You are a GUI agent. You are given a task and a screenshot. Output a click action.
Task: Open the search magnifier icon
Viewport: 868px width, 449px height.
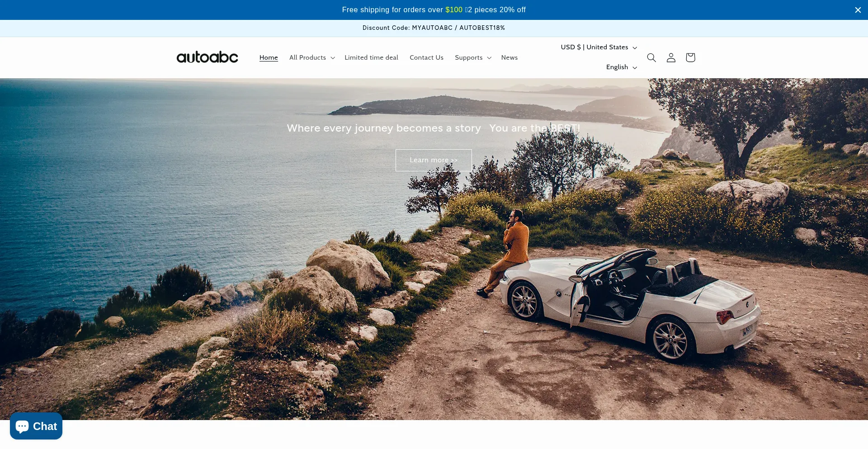point(651,57)
